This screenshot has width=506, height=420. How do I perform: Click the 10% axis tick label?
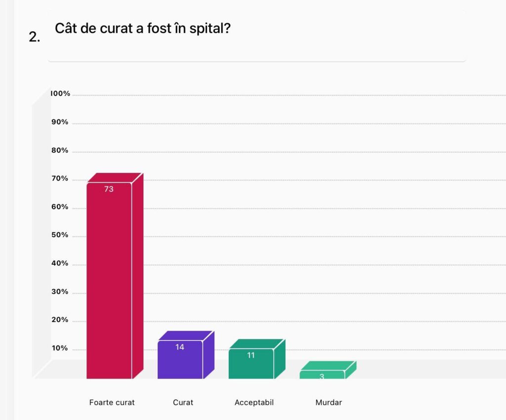60,348
